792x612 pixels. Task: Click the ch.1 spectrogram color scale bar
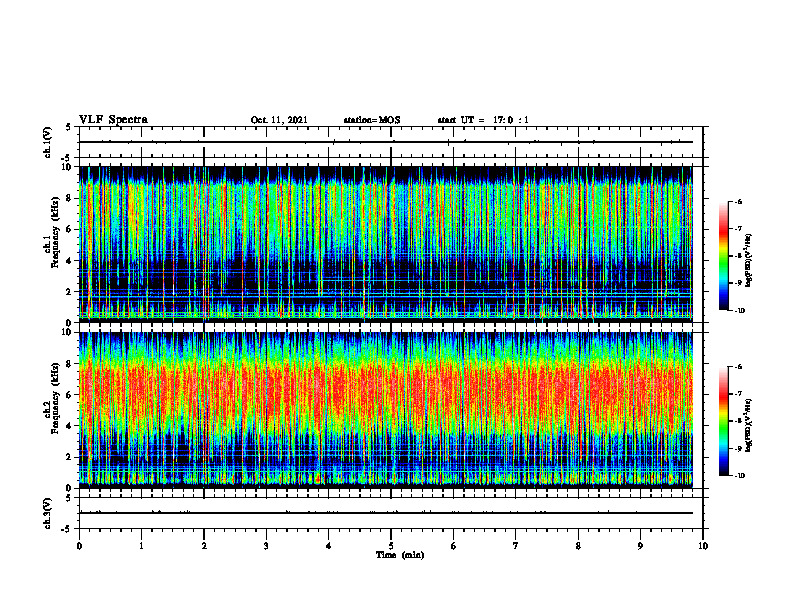click(723, 256)
